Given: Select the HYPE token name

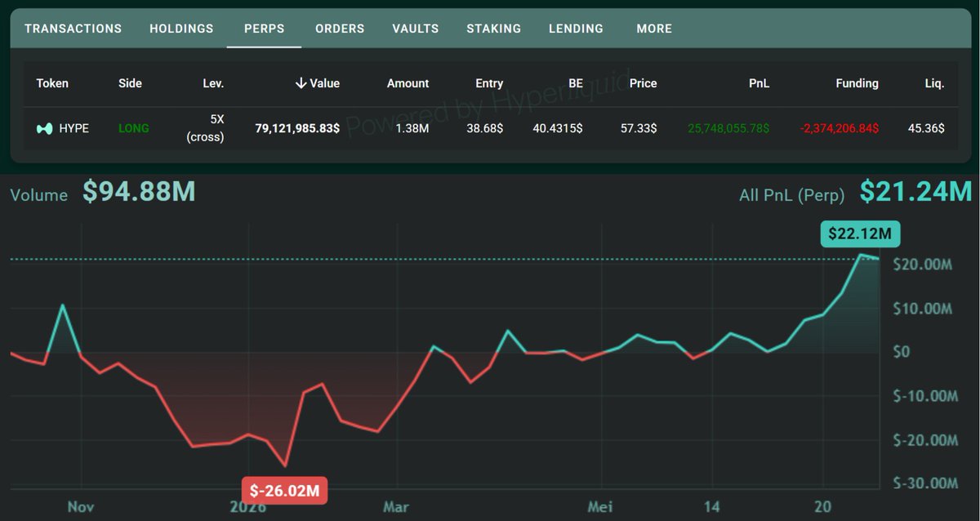Looking at the screenshot, I should point(74,129).
